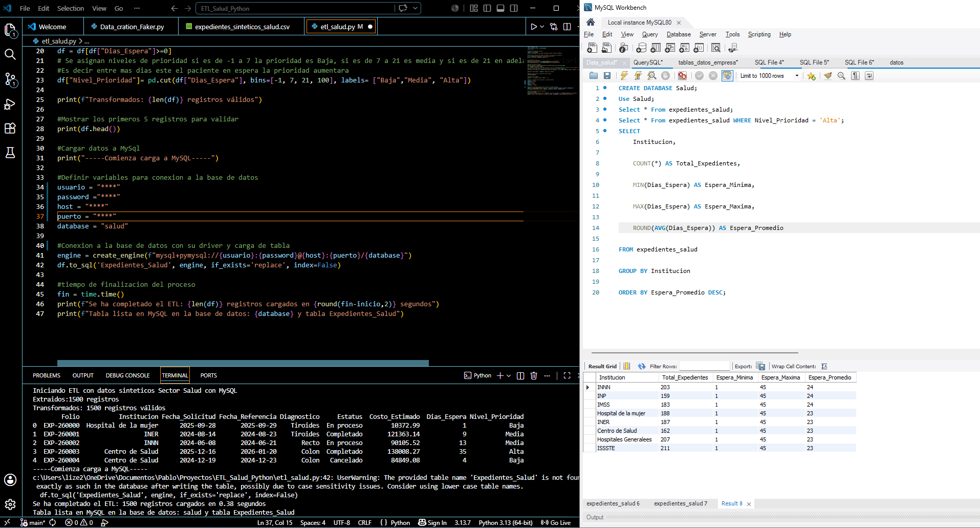
Task: Toggle invisible characters display in SQL editor
Action: click(x=855, y=76)
